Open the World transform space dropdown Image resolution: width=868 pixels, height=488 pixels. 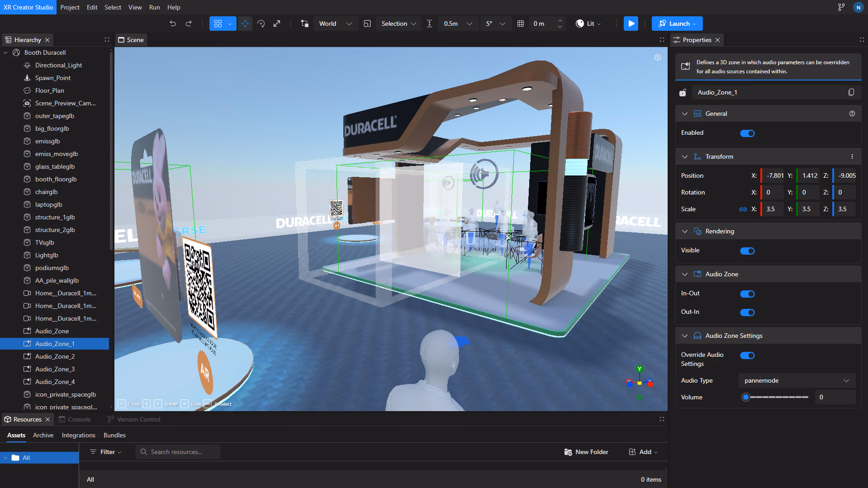pyautogui.click(x=335, y=24)
